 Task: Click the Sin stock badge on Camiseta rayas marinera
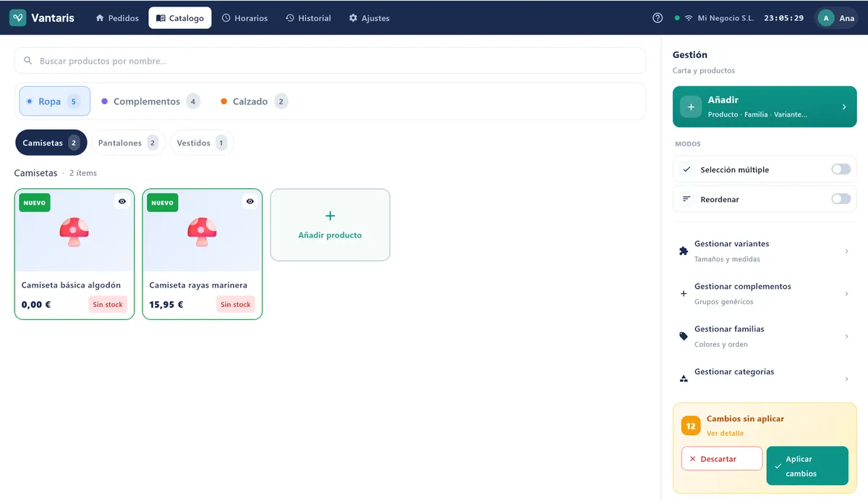(x=236, y=305)
